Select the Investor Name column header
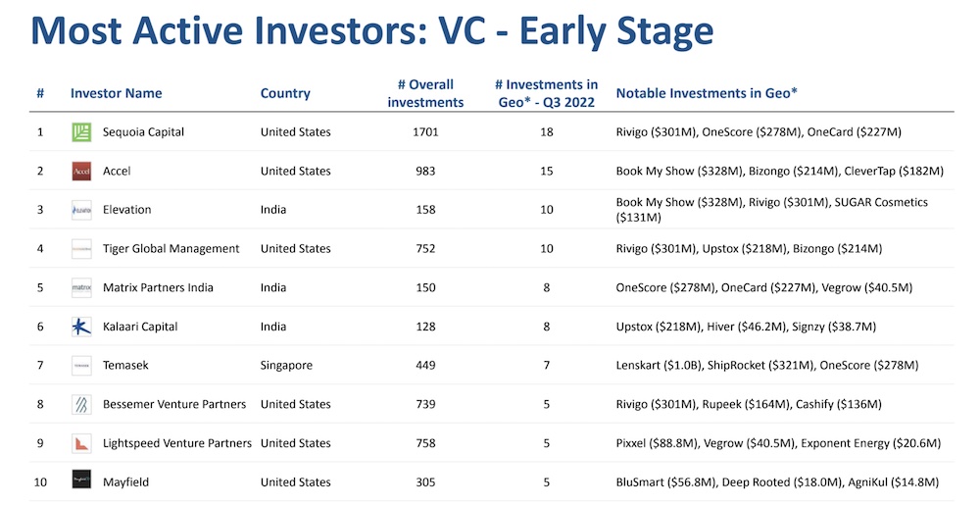980x506 pixels. click(x=116, y=93)
